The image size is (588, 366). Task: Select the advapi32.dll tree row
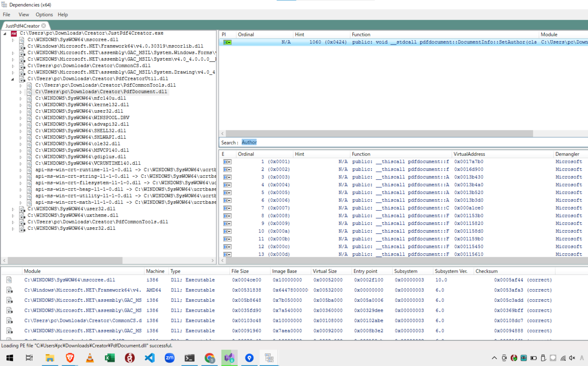[82, 124]
